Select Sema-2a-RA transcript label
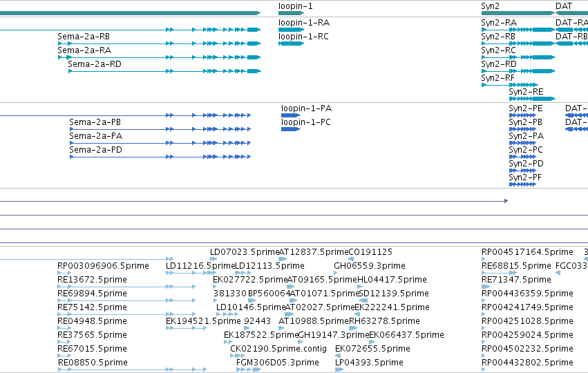Screen dimensions: 588x373 (x=84, y=50)
